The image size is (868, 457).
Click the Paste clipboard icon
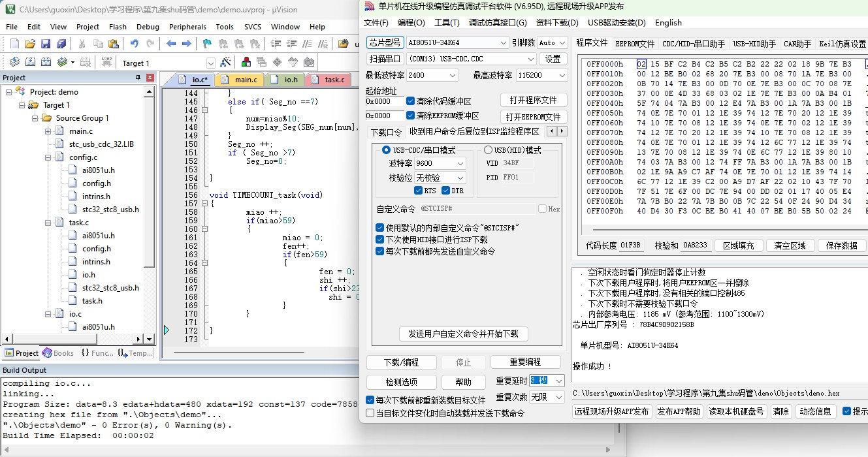[x=114, y=44]
